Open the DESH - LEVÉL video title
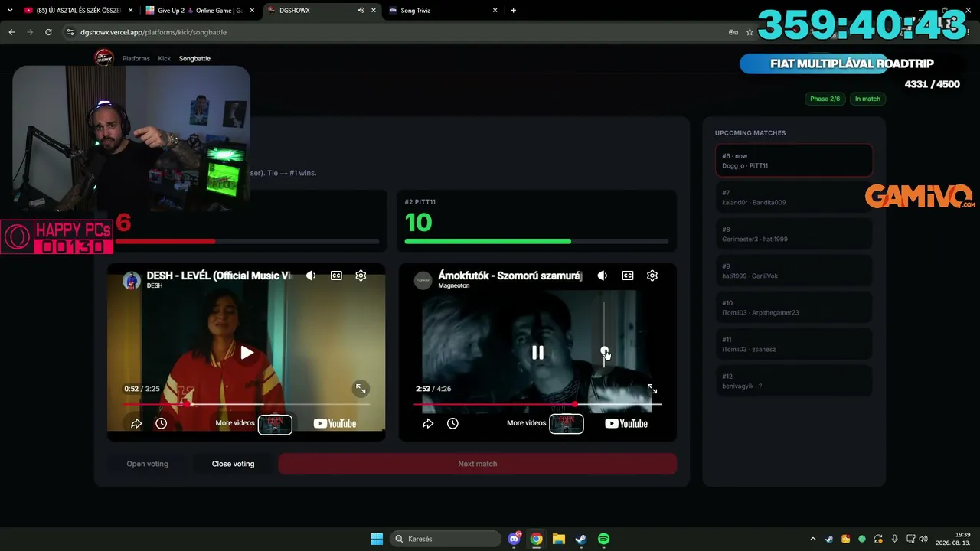Screen dimensions: 980x551 [219, 275]
